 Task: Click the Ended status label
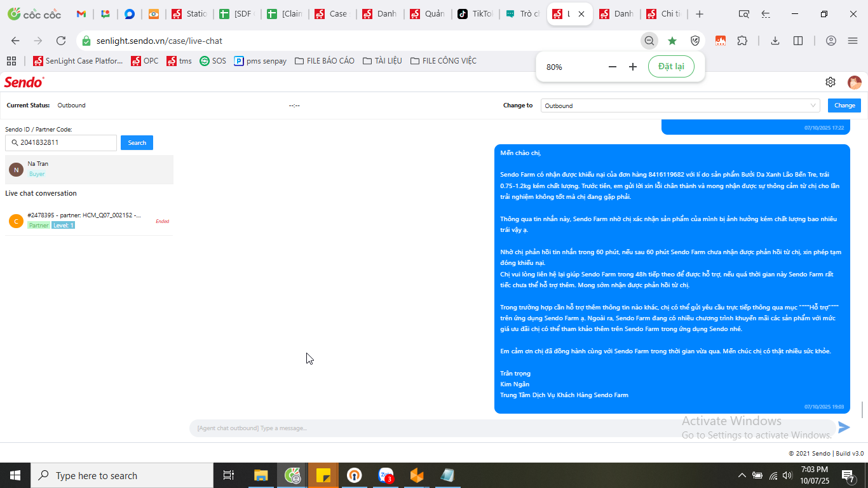coord(163,221)
